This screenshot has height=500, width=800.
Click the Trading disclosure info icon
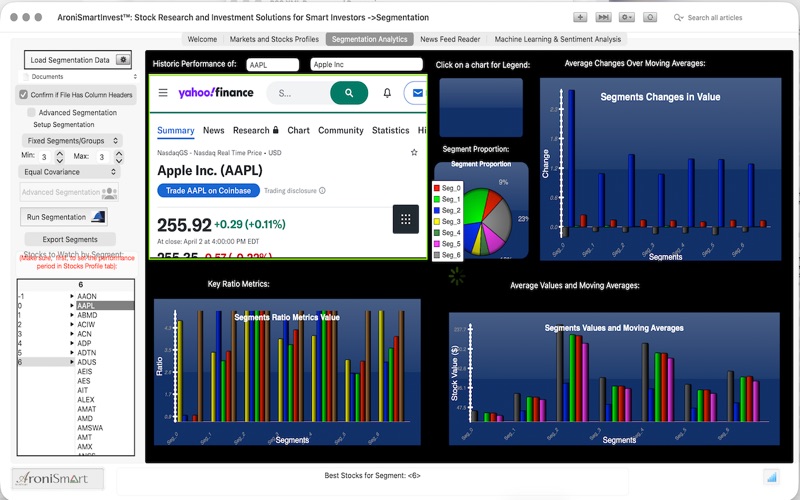point(322,191)
